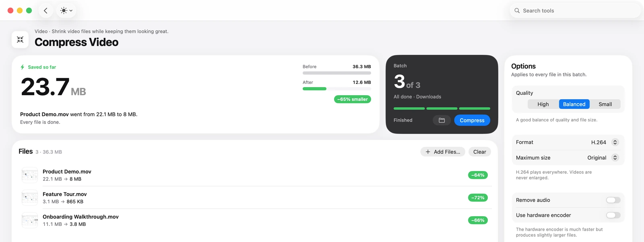Click the '36.3 MB' Before value
The image size is (644, 242).
(x=362, y=67)
